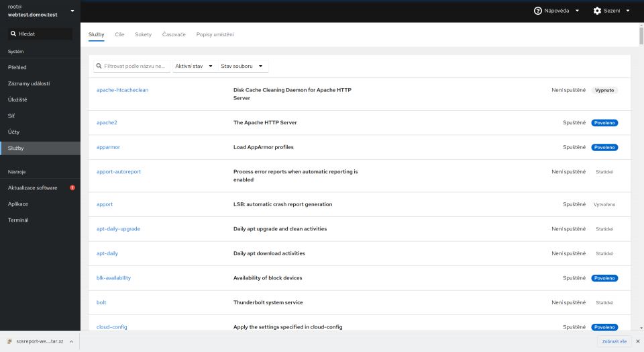Click the Statické status for apt-daily
The height and width of the screenshot is (352, 644).
point(604,253)
